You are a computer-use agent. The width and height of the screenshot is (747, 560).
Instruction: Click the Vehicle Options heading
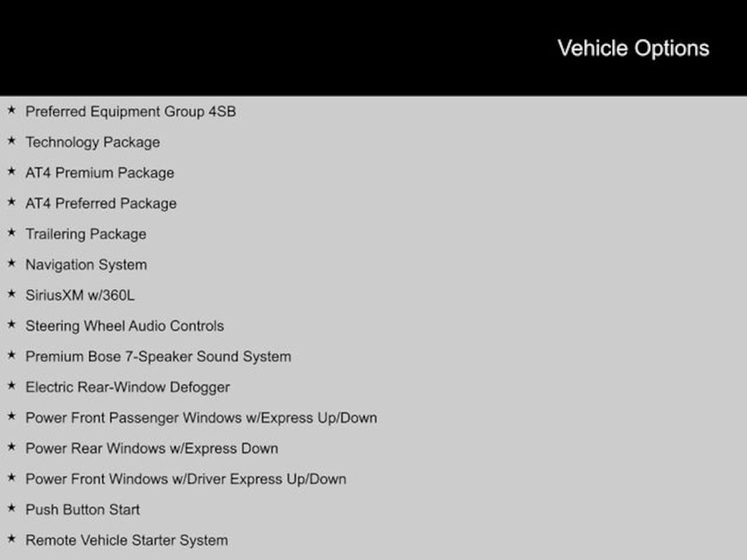click(633, 48)
